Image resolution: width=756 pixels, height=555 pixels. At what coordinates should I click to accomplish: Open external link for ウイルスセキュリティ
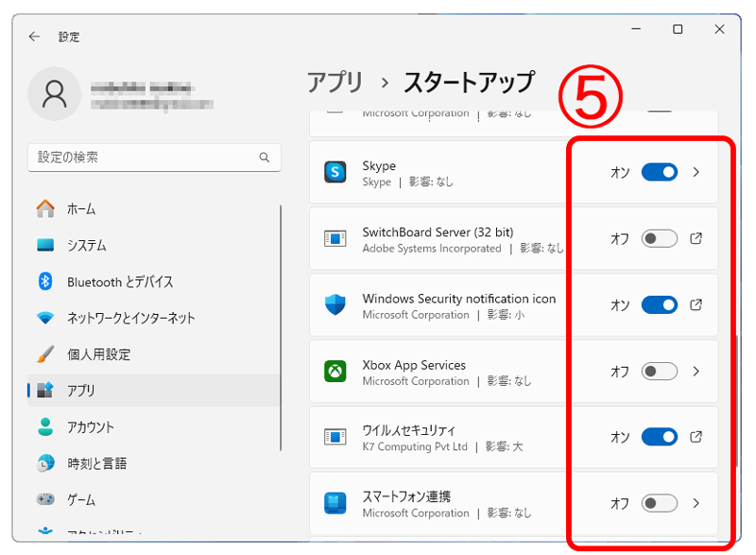click(x=696, y=437)
